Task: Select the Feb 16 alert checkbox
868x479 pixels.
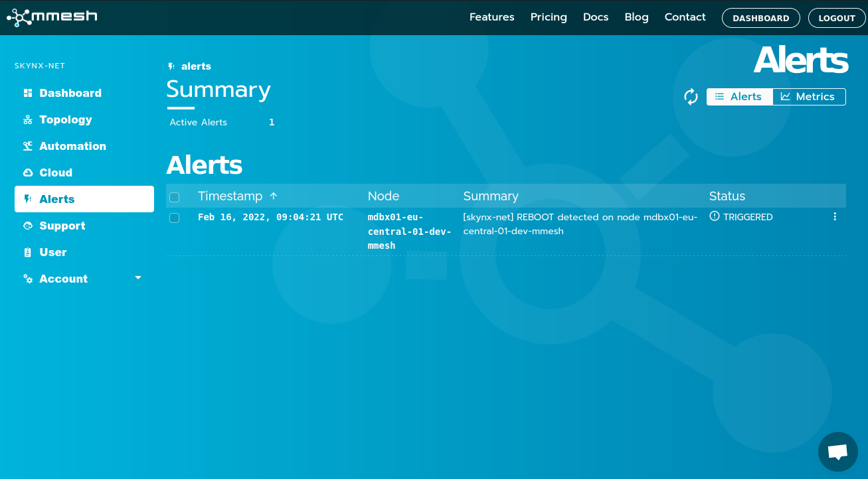Action: 175,218
